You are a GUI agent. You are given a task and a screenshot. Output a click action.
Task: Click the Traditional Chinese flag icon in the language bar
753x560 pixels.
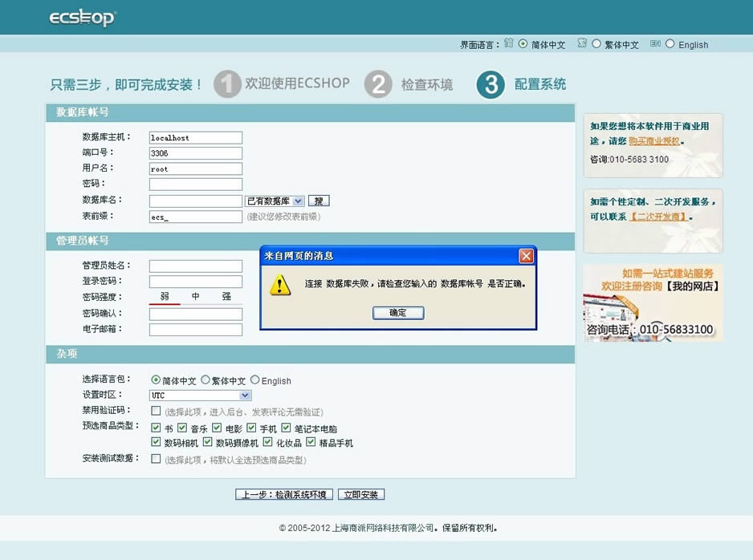point(582,43)
